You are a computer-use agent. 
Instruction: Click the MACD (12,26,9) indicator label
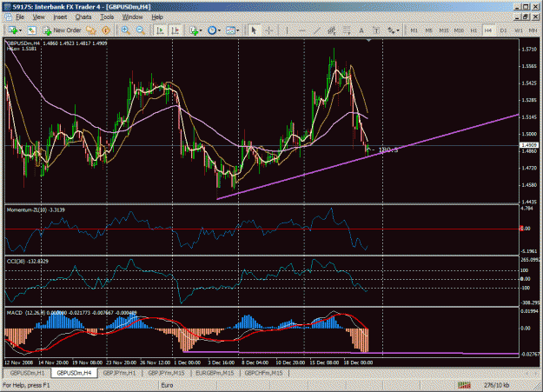pyautogui.click(x=72, y=312)
